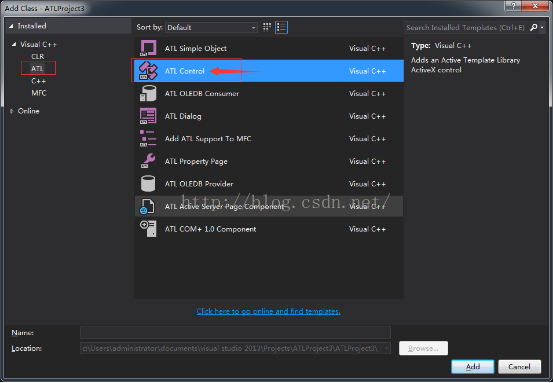The image size is (553, 383).
Task: Switch to medium icons list view
Action: click(281, 27)
